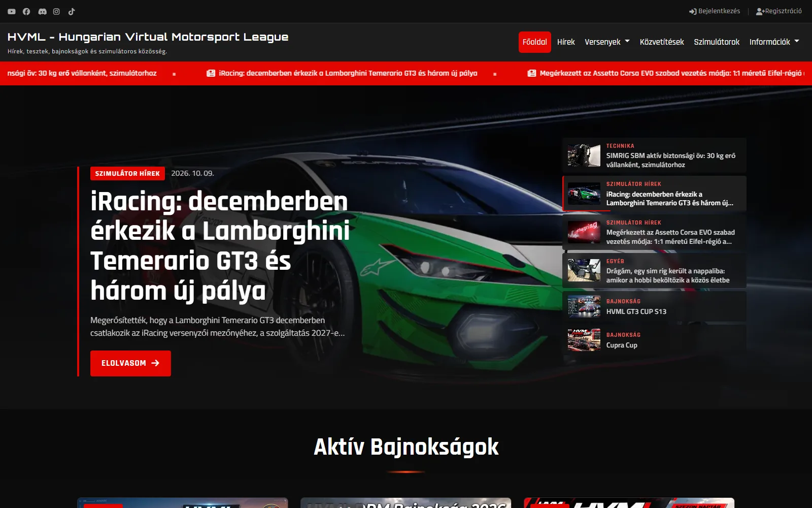This screenshot has height=508, width=812.
Task: Open Megérkezett az Assetto Corsa EVO sidebar article
Action: click(670, 237)
